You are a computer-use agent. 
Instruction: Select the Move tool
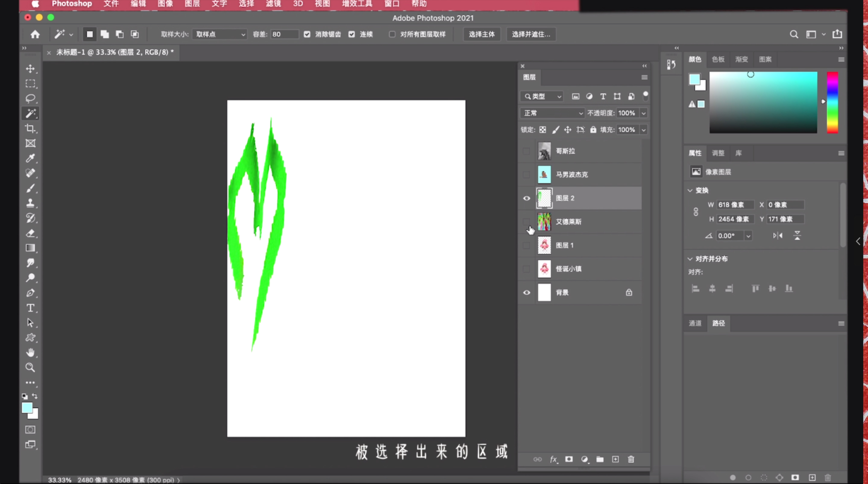(x=30, y=69)
